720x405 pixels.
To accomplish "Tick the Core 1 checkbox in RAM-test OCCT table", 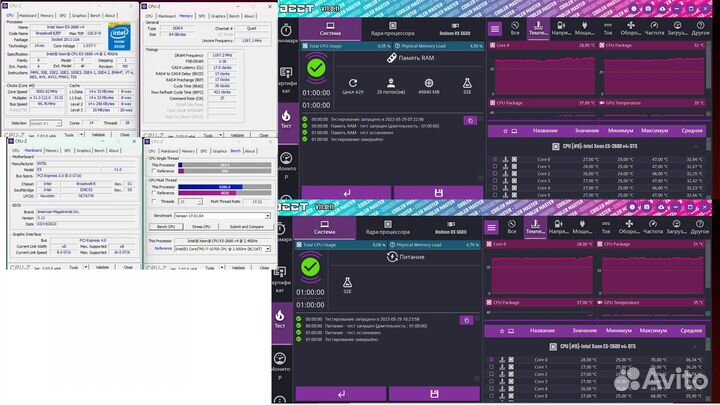I will [x=495, y=167].
